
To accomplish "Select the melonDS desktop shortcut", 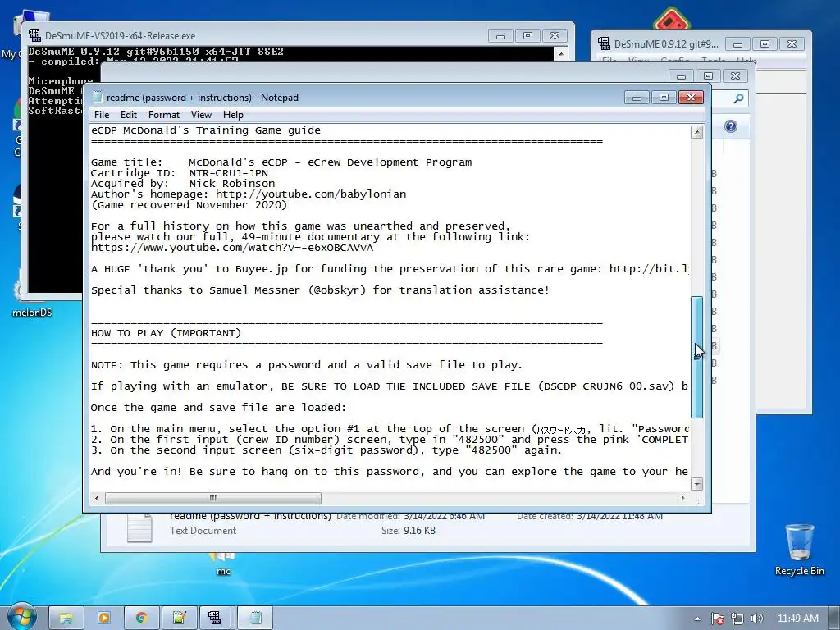I will click(32, 294).
